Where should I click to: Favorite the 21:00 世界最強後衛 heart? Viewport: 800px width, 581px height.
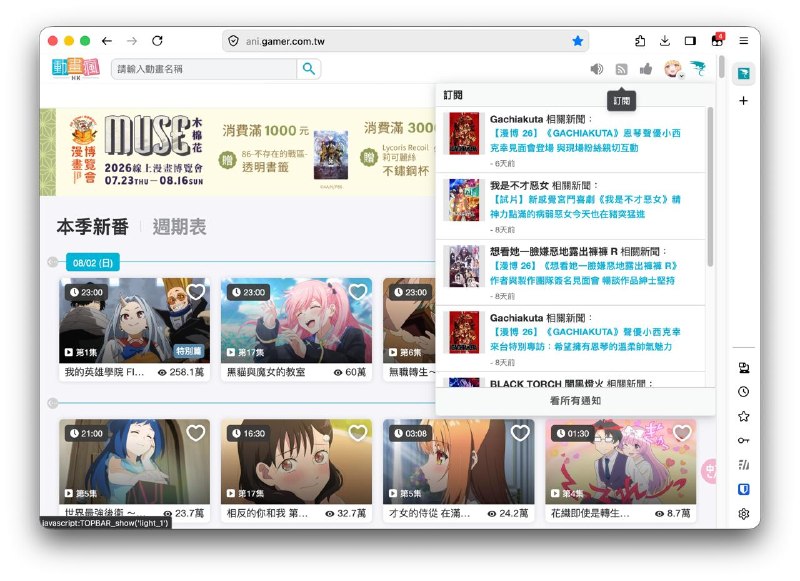tap(196, 433)
